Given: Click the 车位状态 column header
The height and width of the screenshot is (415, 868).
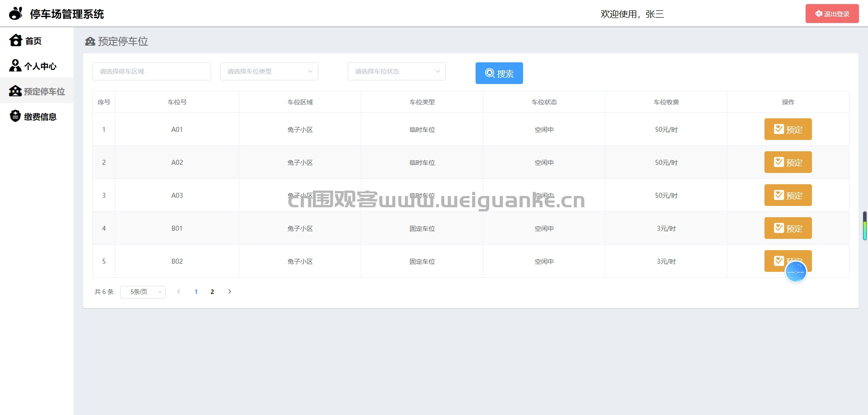Looking at the screenshot, I should coord(544,102).
